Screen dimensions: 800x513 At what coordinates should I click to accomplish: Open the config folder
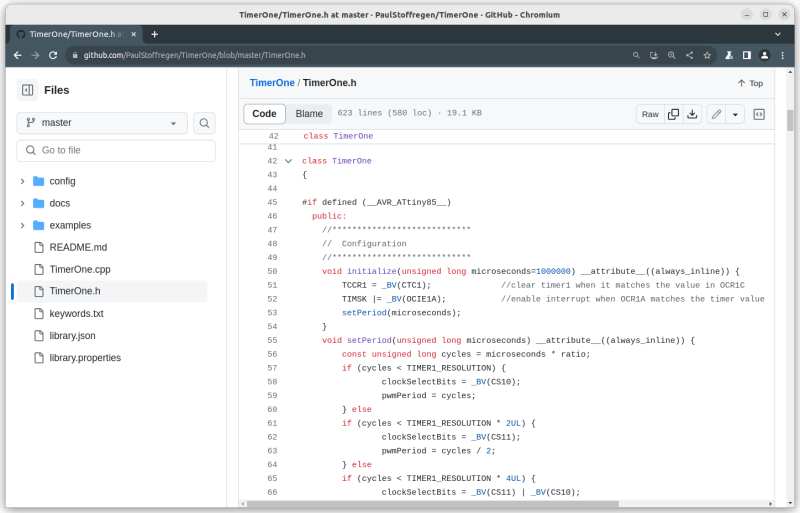point(62,181)
